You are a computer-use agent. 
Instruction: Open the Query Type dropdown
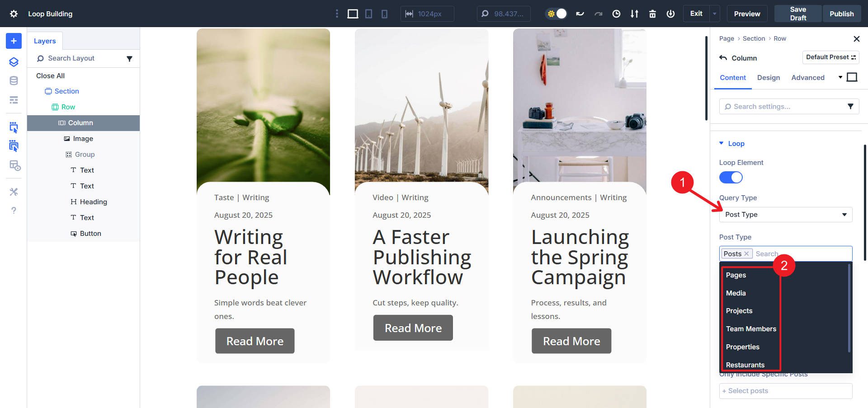pyautogui.click(x=786, y=215)
